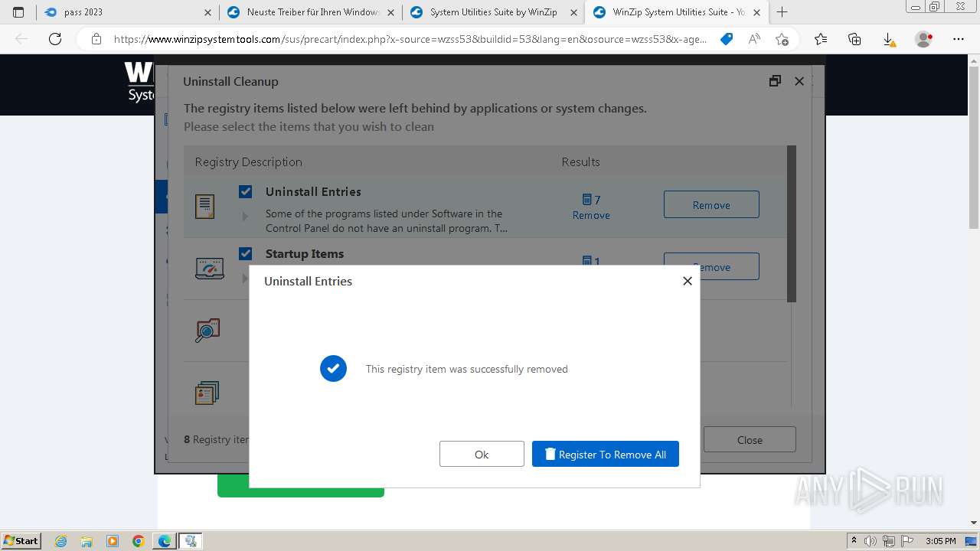Switch to the 'pass 2023' tab

pyautogui.click(x=127, y=12)
